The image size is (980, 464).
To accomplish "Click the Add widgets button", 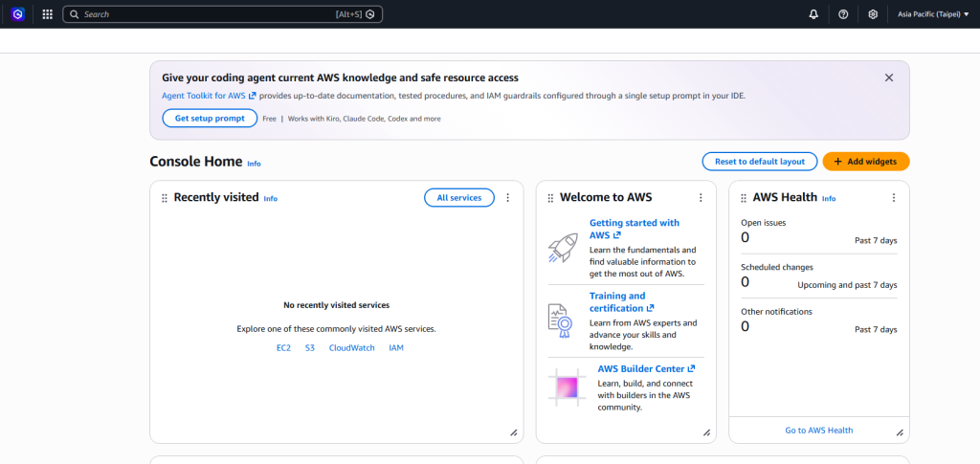I will click(865, 161).
